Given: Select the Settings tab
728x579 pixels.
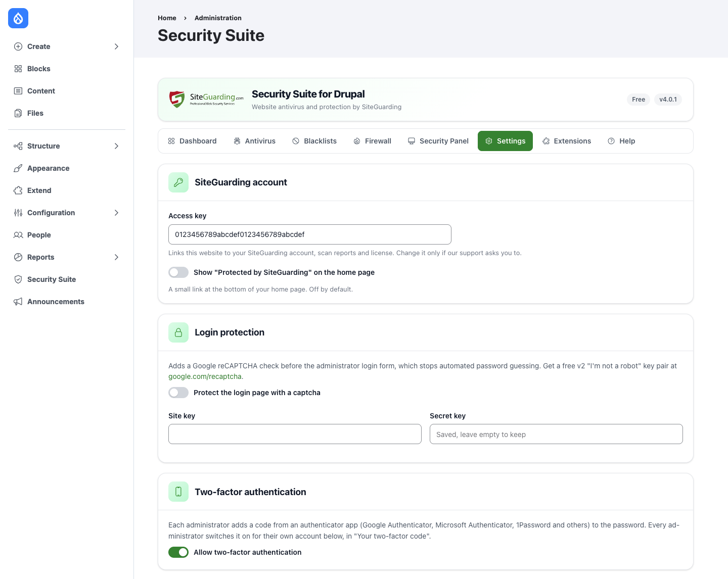Looking at the screenshot, I should 505,141.
